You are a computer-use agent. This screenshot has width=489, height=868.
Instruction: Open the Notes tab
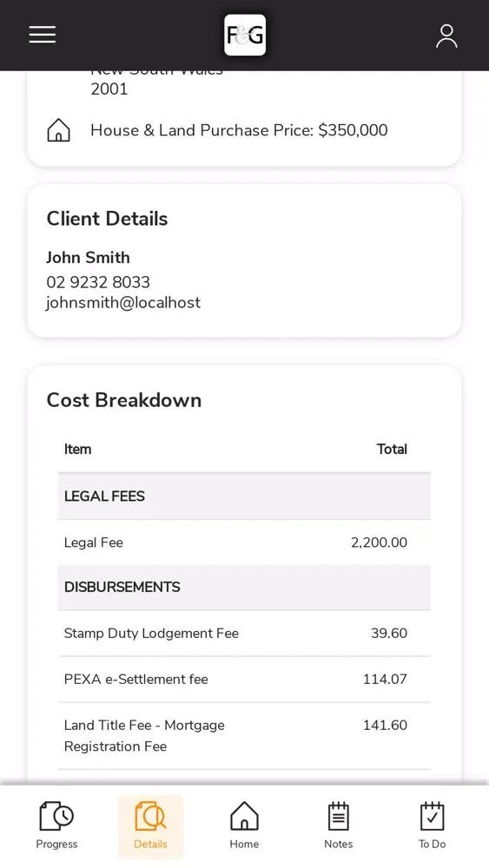click(x=339, y=825)
